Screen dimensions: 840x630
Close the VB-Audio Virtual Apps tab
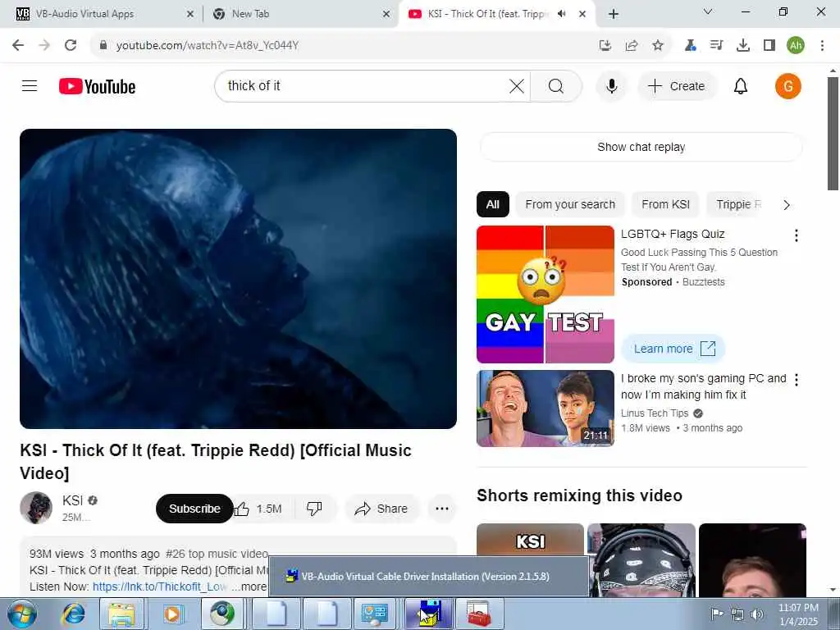[x=189, y=15]
